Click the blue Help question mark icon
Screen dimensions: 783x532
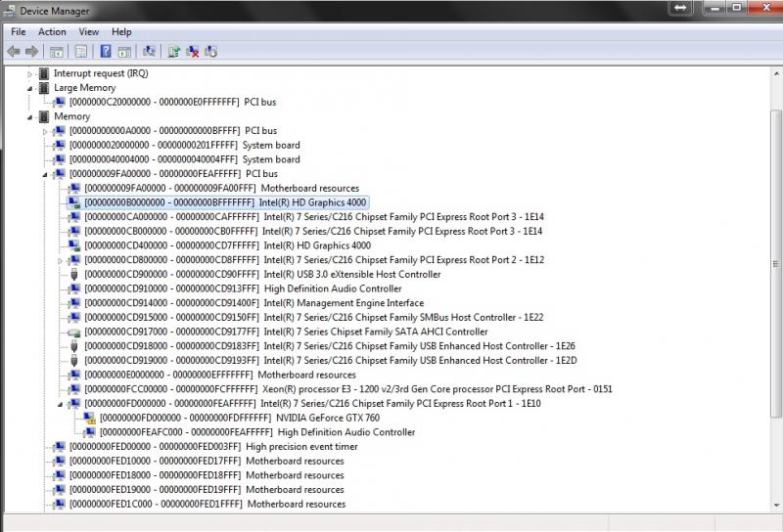tap(106, 51)
